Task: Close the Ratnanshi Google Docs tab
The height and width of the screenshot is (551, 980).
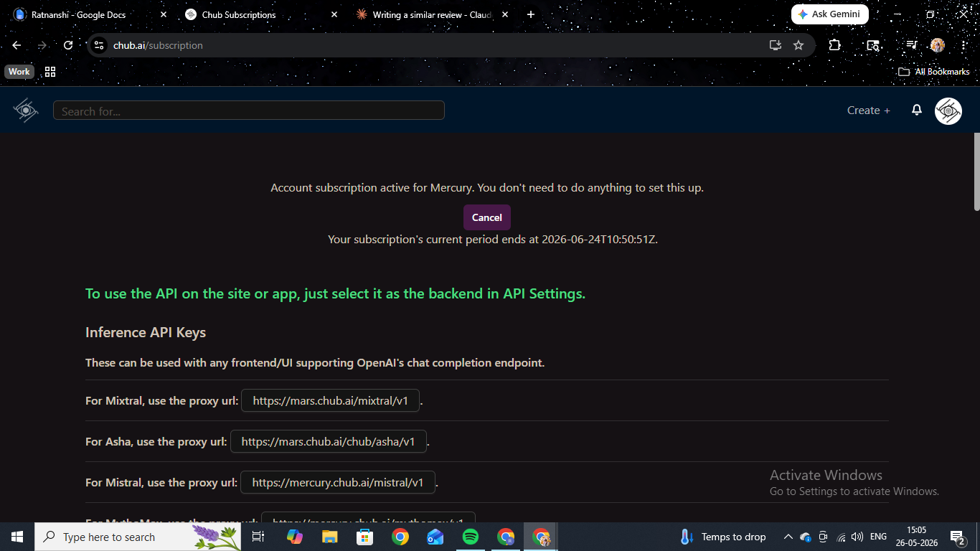Action: pyautogui.click(x=164, y=14)
